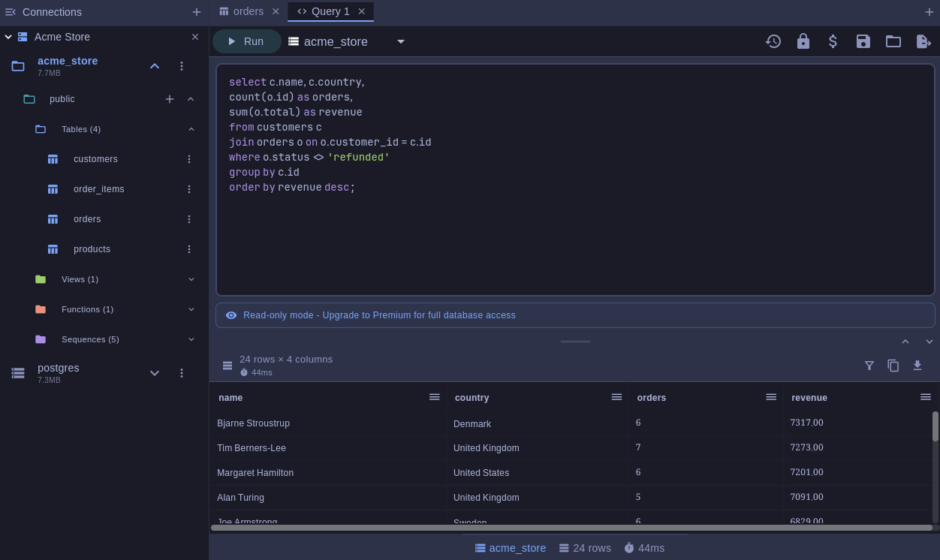The height and width of the screenshot is (560, 940).
Task: Collapse the acme_store database
Action: coord(155,66)
